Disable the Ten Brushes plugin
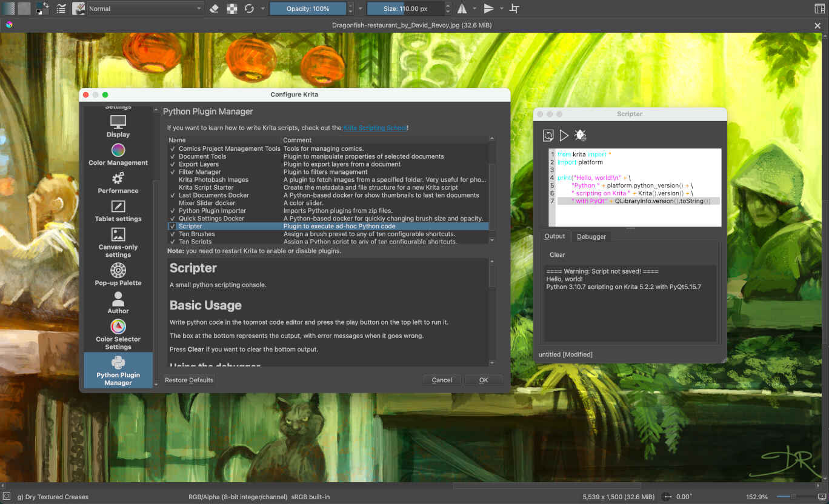This screenshot has height=504, width=829. [x=173, y=234]
